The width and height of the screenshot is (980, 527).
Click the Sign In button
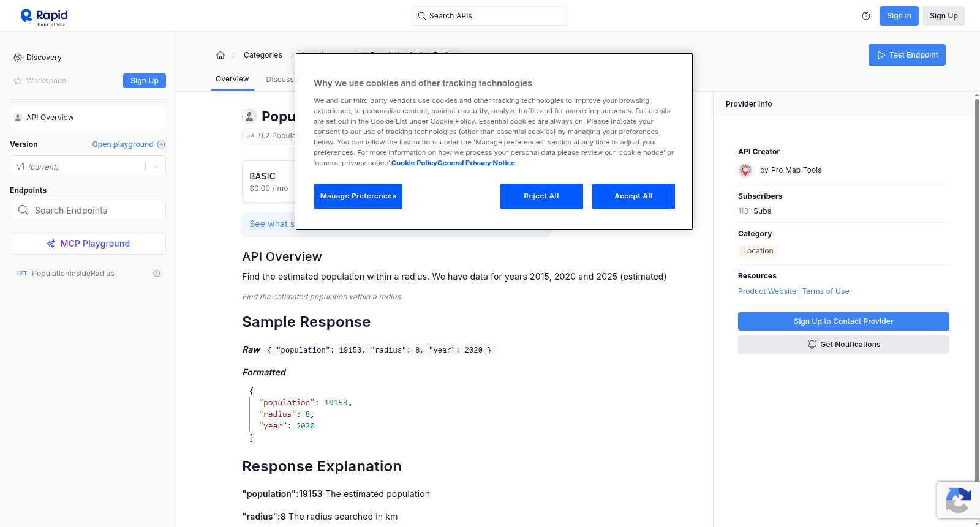pos(899,16)
